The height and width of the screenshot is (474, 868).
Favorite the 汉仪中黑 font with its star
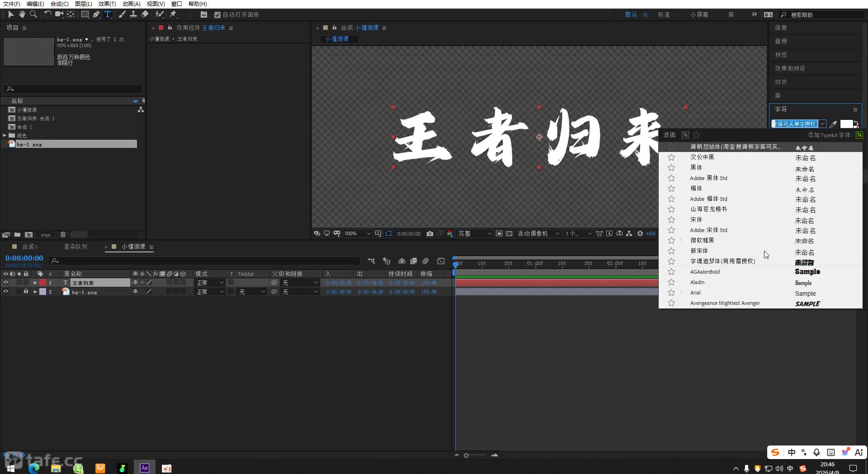(671, 157)
